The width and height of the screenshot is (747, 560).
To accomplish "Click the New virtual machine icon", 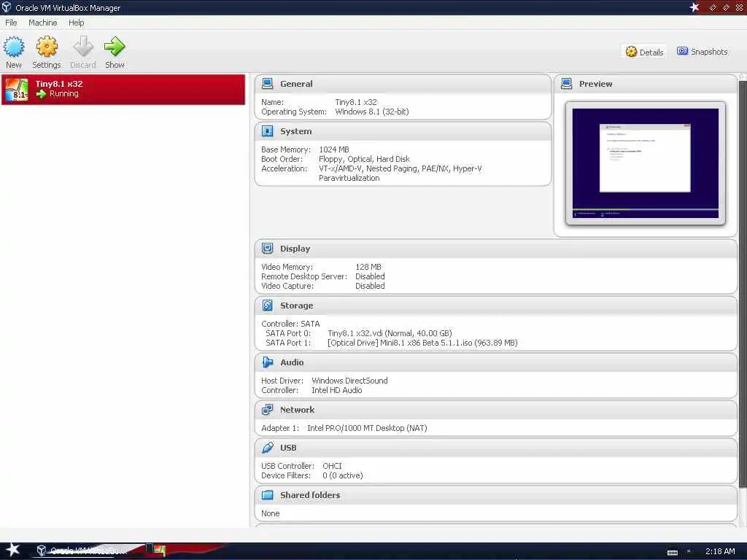I will pyautogui.click(x=14, y=47).
